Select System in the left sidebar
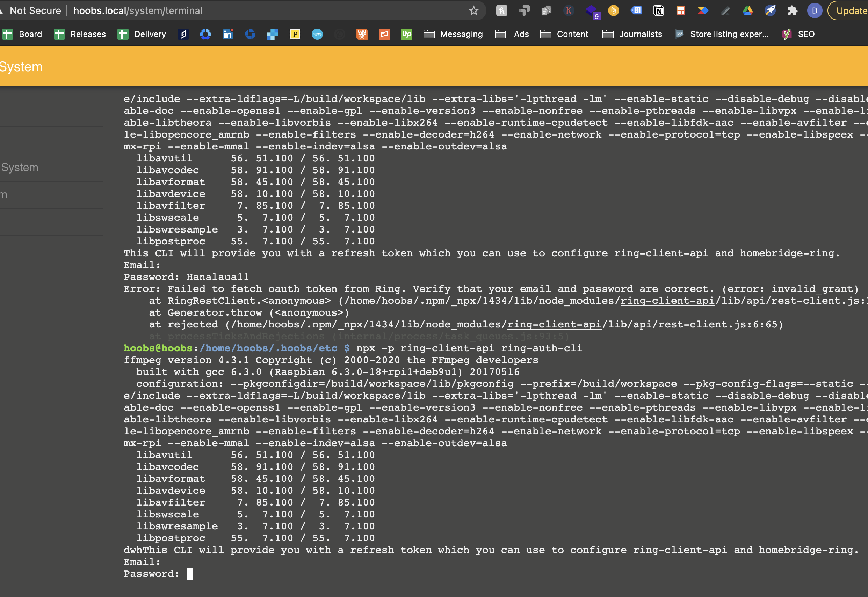Screen dimensions: 868x597 (x=20, y=167)
